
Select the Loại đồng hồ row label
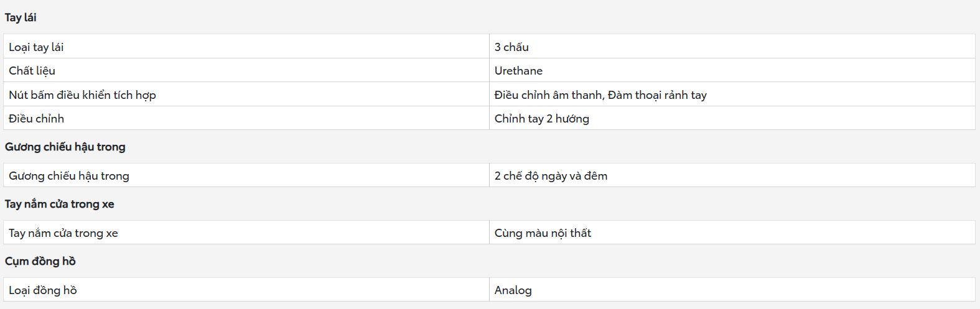pyautogui.click(x=43, y=290)
